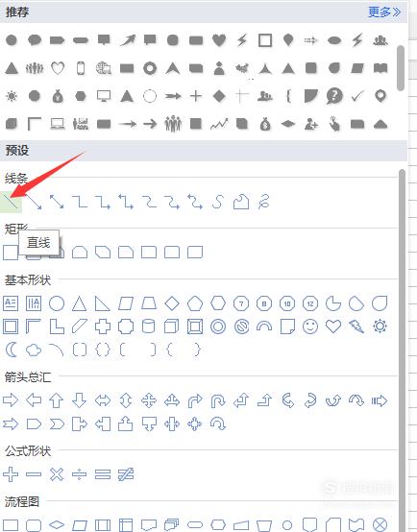The image size is (417, 532).
Task: Select the double-headed arrow line shape
Action: pos(57,202)
